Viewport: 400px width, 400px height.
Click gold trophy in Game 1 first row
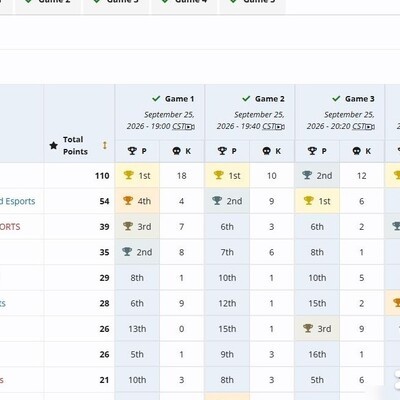[129, 175]
